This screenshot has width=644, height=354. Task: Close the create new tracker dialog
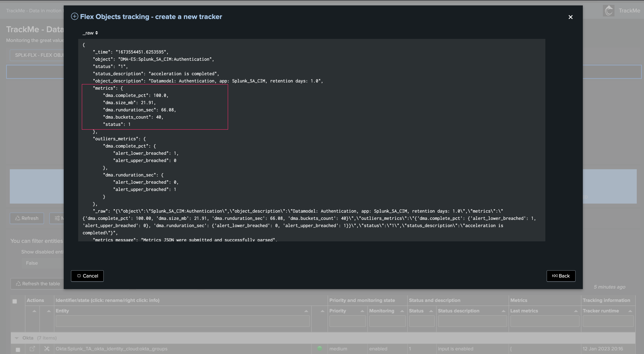coord(570,17)
